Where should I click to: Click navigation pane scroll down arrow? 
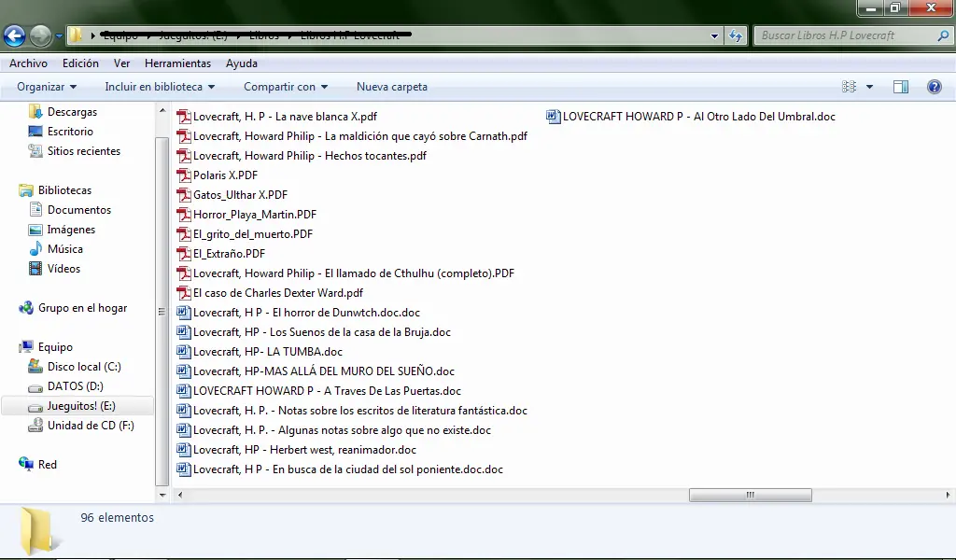click(162, 495)
